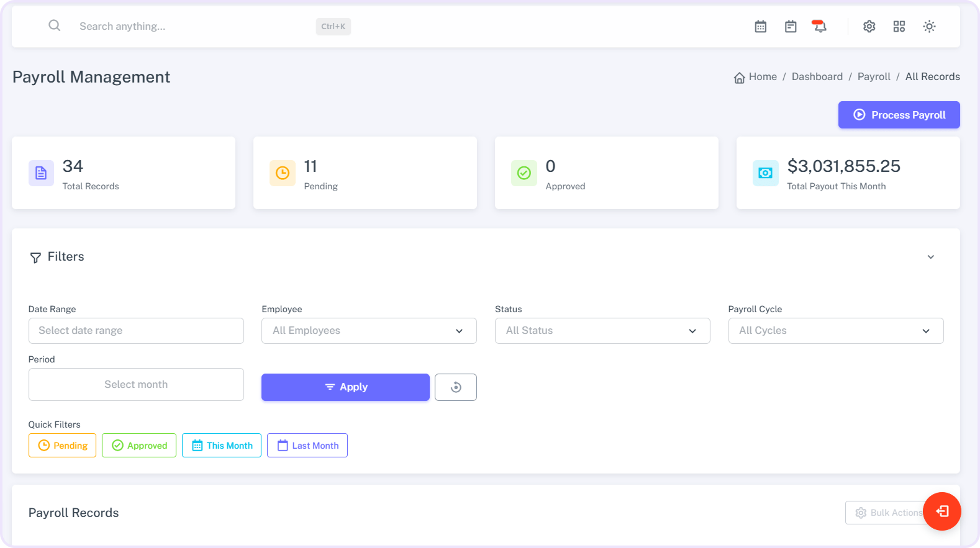
Task: Click the reset filters icon button
Action: (455, 387)
